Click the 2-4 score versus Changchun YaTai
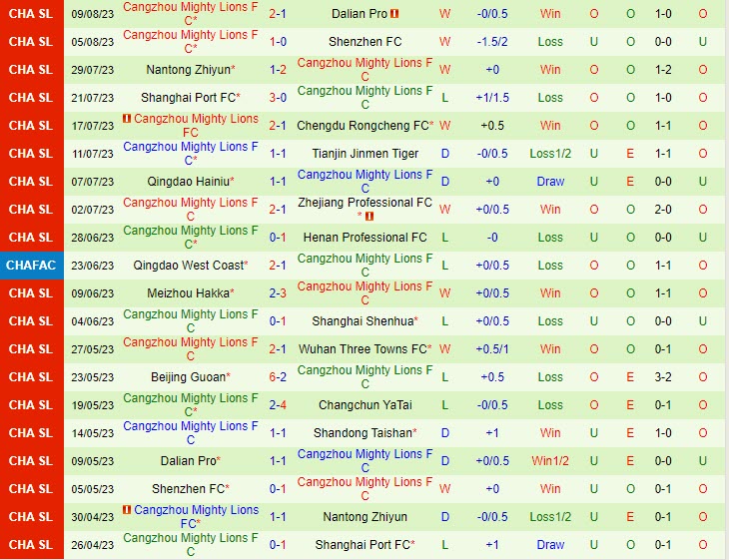The width and height of the screenshot is (729, 560). click(278, 405)
